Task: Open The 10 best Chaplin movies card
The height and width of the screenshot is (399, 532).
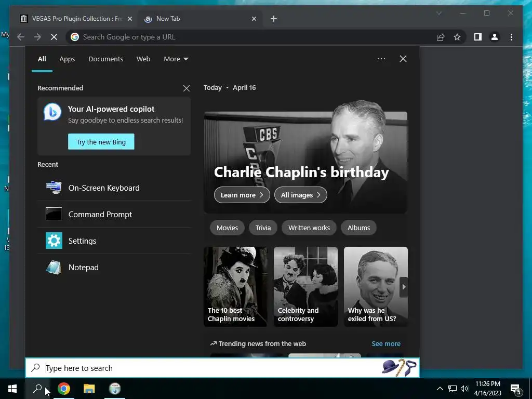Action: (x=235, y=287)
